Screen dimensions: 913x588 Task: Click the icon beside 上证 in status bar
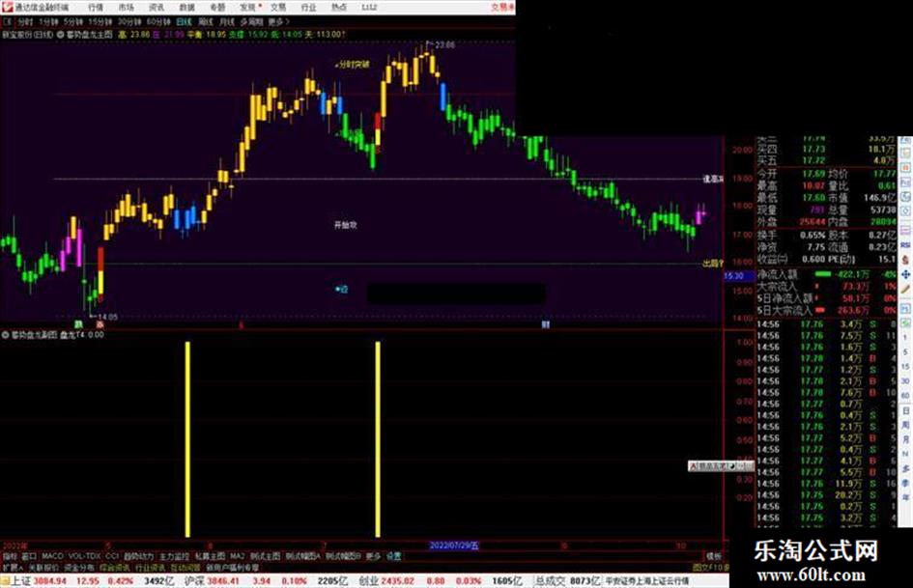tap(5, 581)
